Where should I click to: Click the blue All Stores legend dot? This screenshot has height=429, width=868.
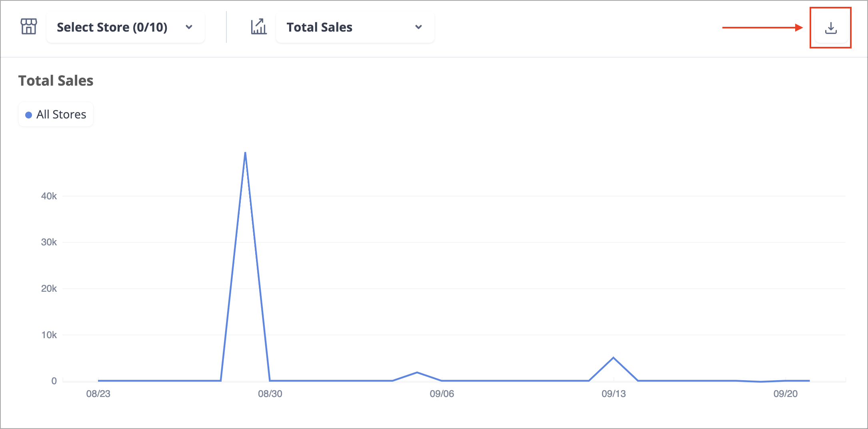pos(28,115)
